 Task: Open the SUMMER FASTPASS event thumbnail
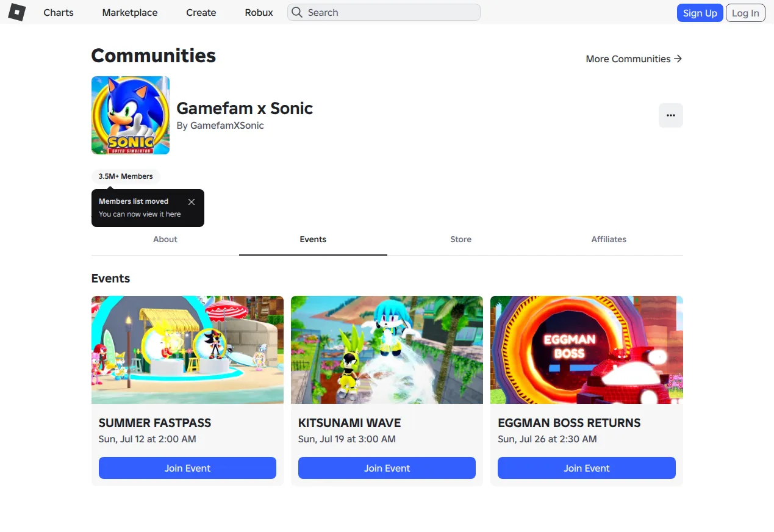[x=187, y=350]
